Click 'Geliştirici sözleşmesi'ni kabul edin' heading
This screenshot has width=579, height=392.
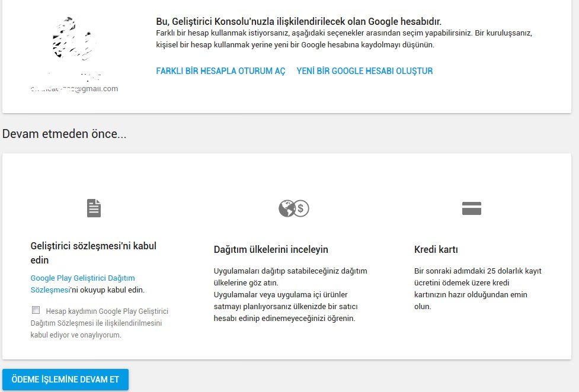[x=94, y=253]
